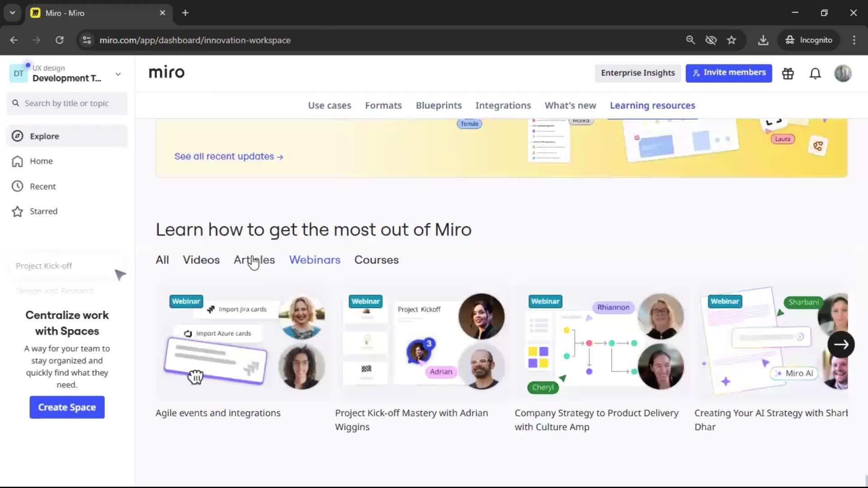Open Project Kick-off Mastery webinar thumbnail
Viewport: 868px width, 488px height.
[x=421, y=342]
